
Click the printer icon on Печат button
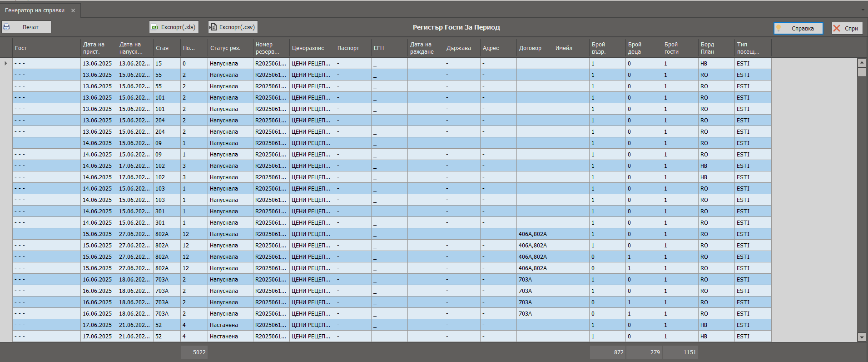pos(7,27)
